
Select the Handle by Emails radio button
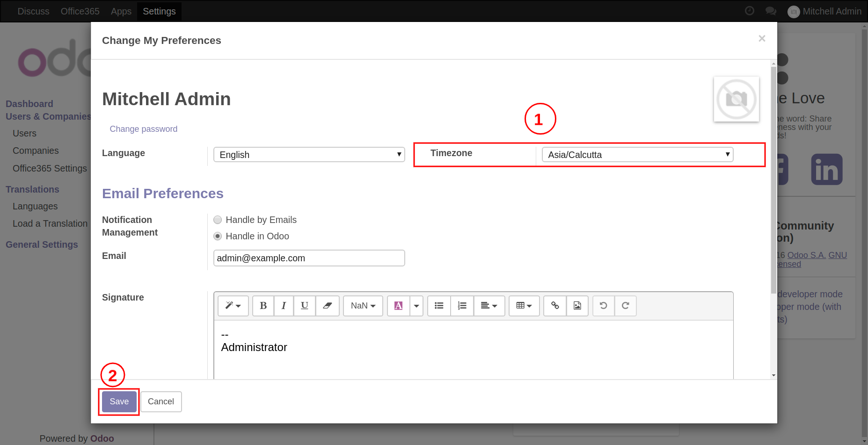(x=218, y=220)
